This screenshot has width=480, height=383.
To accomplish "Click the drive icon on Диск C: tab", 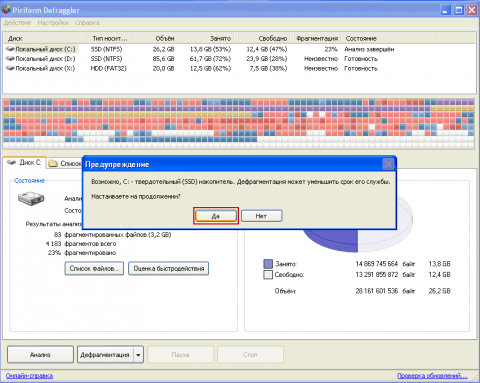I will [12, 162].
